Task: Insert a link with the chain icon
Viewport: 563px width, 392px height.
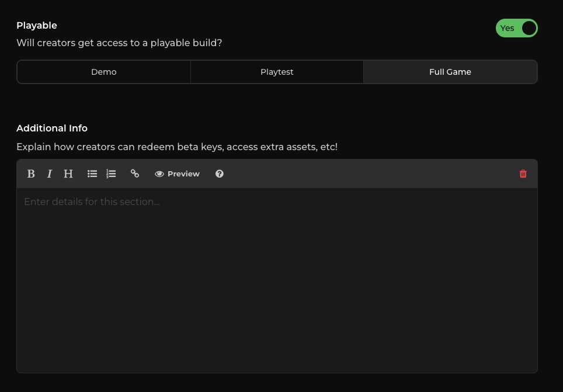Action: click(135, 174)
